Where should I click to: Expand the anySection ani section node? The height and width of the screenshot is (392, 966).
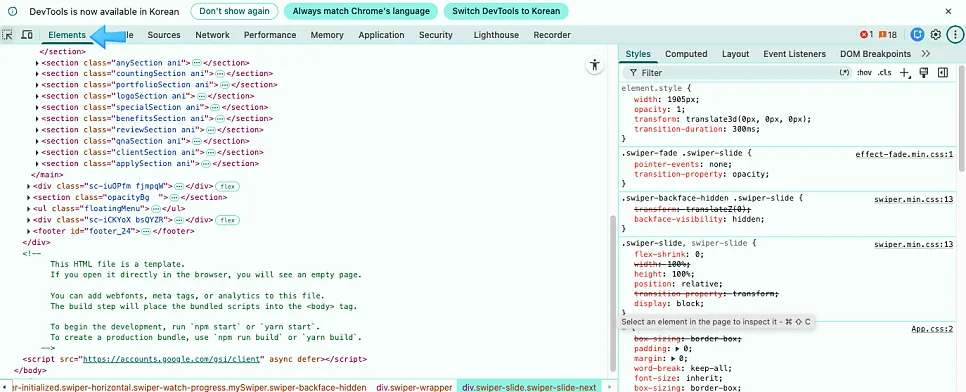pyautogui.click(x=38, y=63)
